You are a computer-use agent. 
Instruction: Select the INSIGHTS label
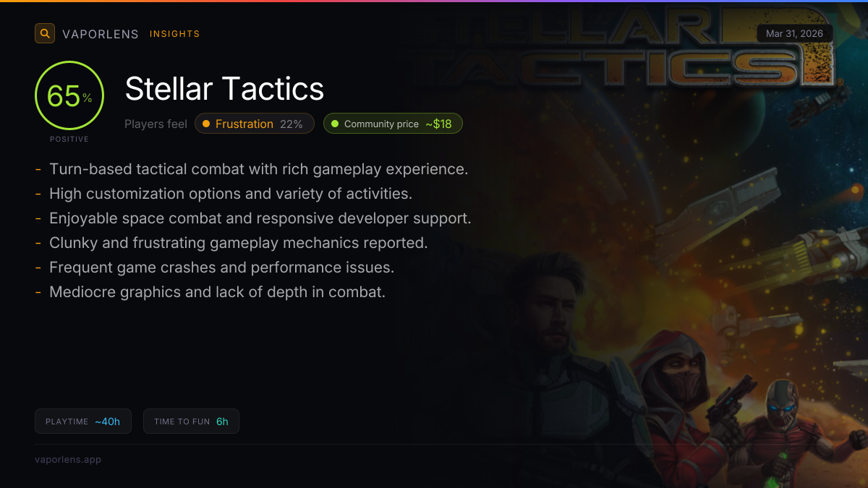pos(174,34)
